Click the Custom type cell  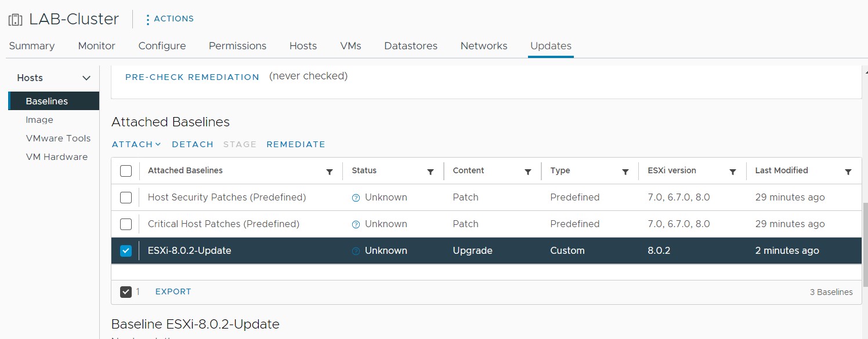point(567,251)
